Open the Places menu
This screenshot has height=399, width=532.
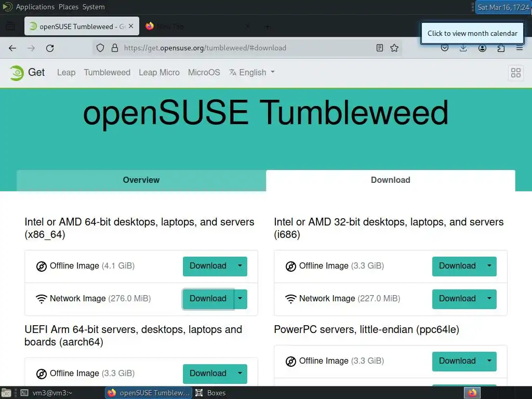tap(69, 7)
